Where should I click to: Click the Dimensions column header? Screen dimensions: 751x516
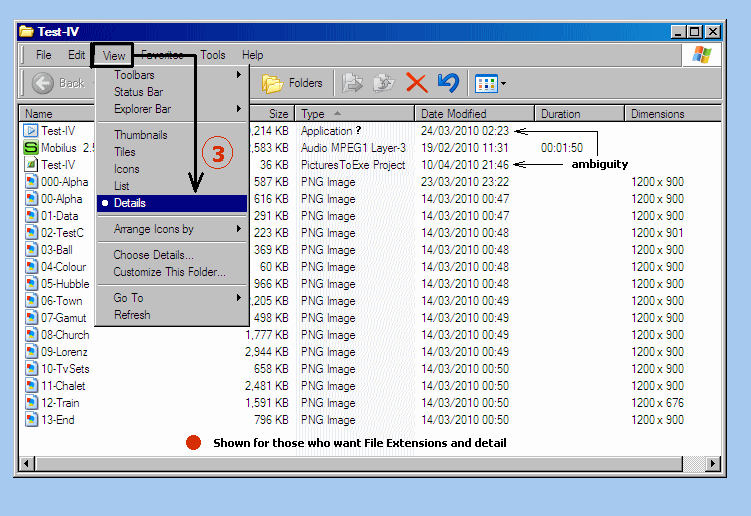point(657,114)
